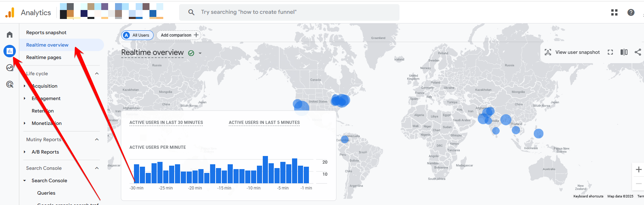Open Realtime pages
Image resolution: width=644 pixels, height=205 pixels.
[44, 57]
